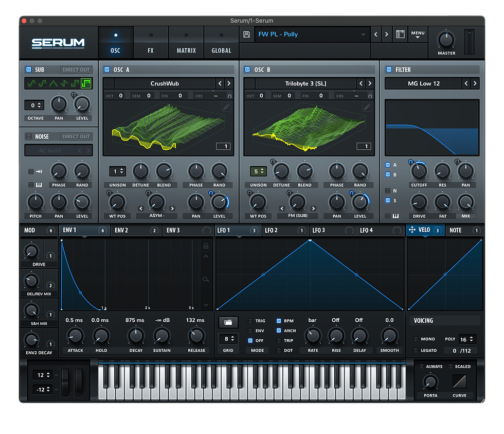Switch to the MATRIX tab

coord(186,42)
